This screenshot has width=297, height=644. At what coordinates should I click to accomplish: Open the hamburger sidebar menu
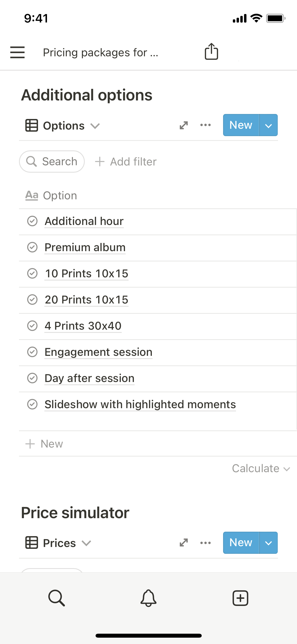17,52
